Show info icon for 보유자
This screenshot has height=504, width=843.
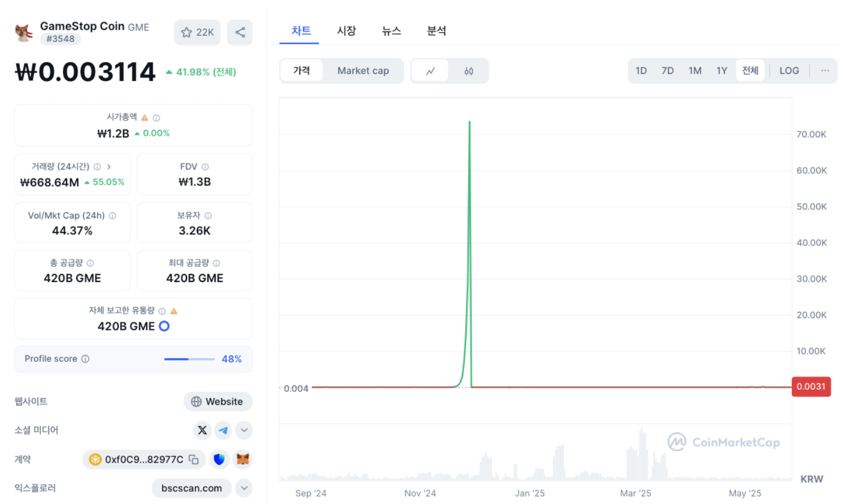click(208, 216)
